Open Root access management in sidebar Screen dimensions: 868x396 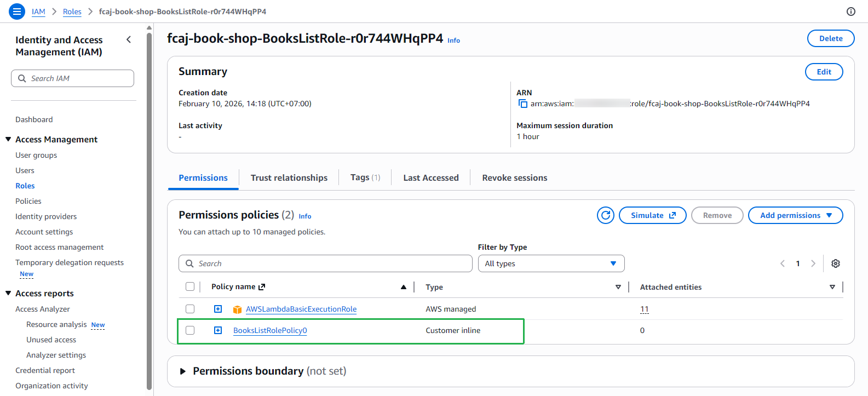[x=60, y=247]
